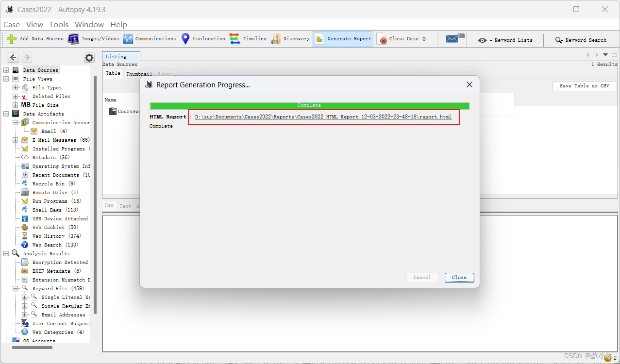Open the Geolocation map tool
Screen dimensions: 620x364
pos(203,39)
